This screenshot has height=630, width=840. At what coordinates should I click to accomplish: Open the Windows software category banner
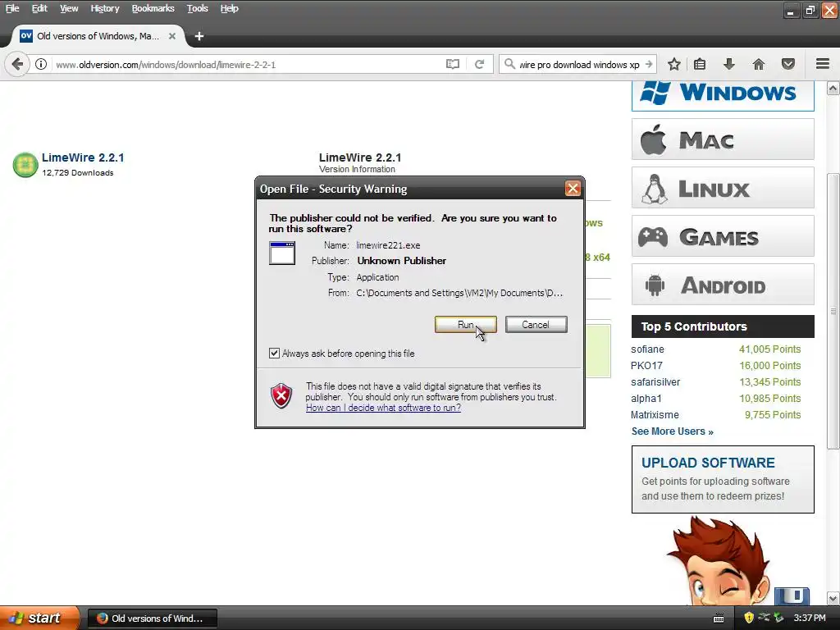tap(723, 95)
